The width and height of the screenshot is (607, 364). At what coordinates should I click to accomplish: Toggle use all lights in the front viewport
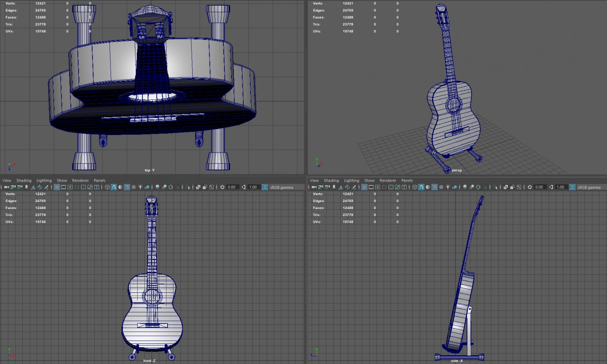(x=140, y=187)
